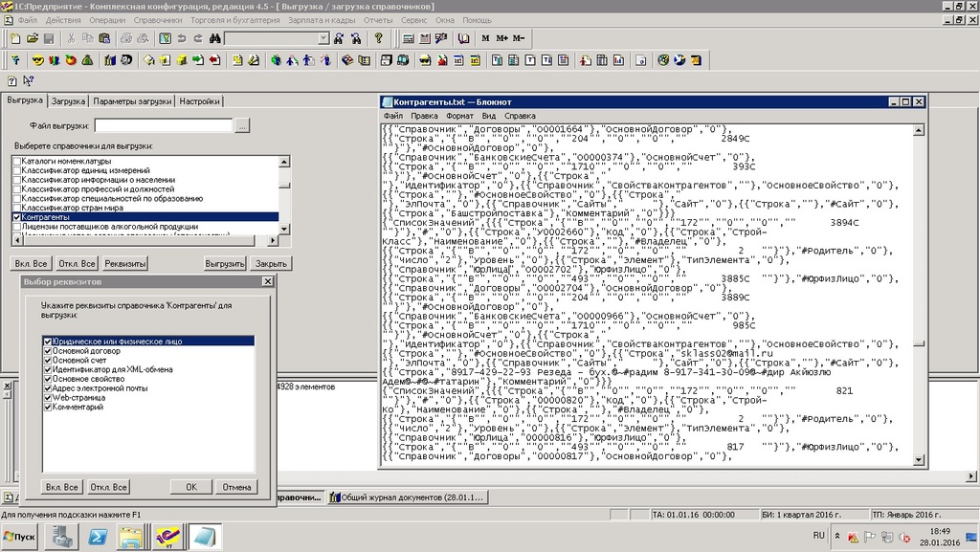The height and width of the screenshot is (552, 980).
Task: Click the New document icon in the toolbar
Action: click(15, 38)
